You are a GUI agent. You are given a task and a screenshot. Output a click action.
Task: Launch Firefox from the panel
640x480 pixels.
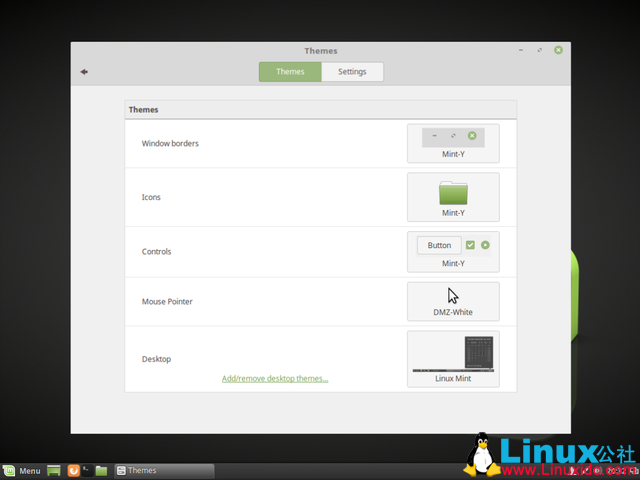click(x=73, y=471)
